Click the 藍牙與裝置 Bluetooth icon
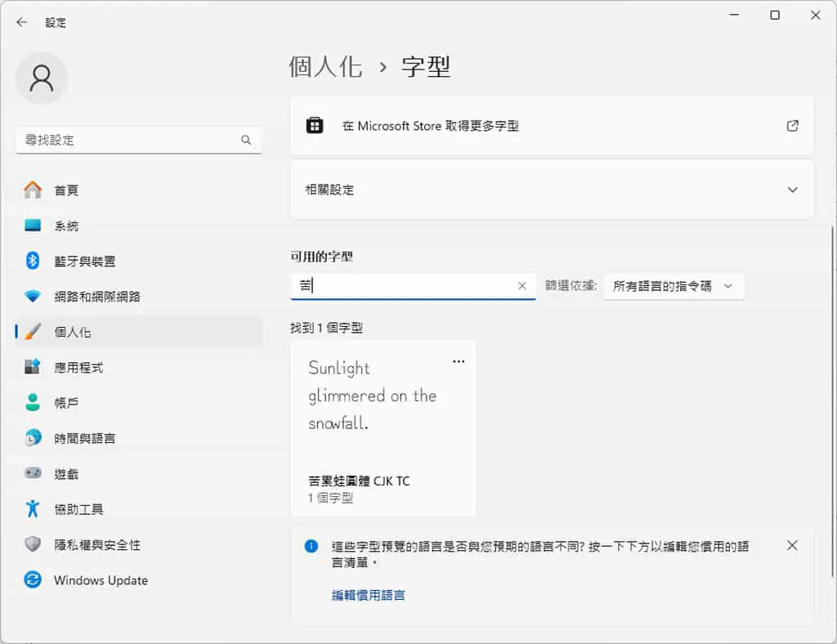Screen dimensions: 837x644 [33, 261]
